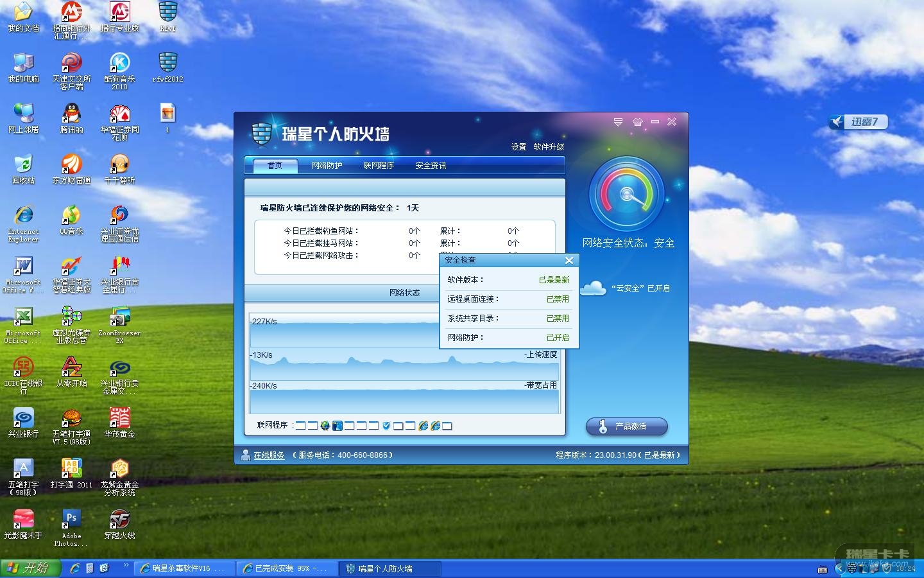Open the 安全资讯 tab
924x578 pixels.
tap(431, 166)
